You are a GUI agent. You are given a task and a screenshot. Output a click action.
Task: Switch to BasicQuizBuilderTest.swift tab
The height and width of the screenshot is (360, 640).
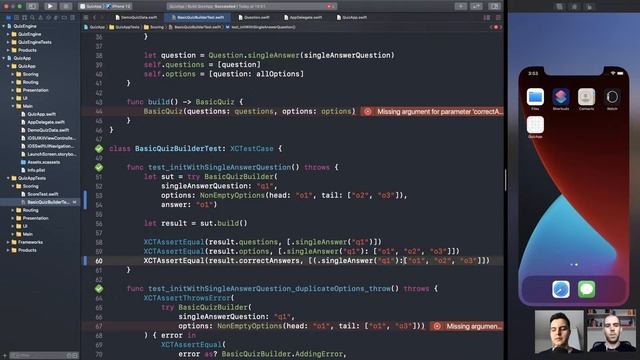click(198, 18)
